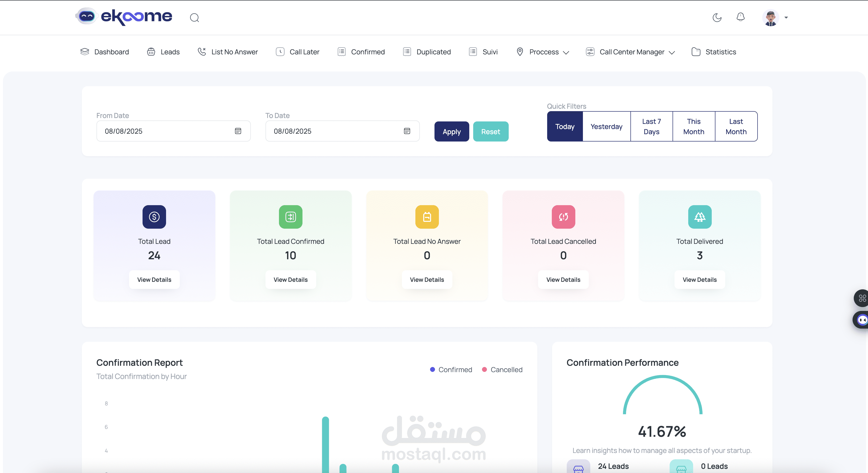The image size is (868, 473).
Task: Toggle dark mode moon icon
Action: point(717,17)
